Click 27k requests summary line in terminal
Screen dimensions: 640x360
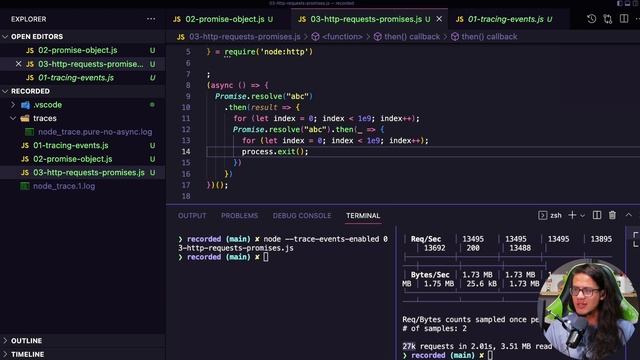(477, 346)
